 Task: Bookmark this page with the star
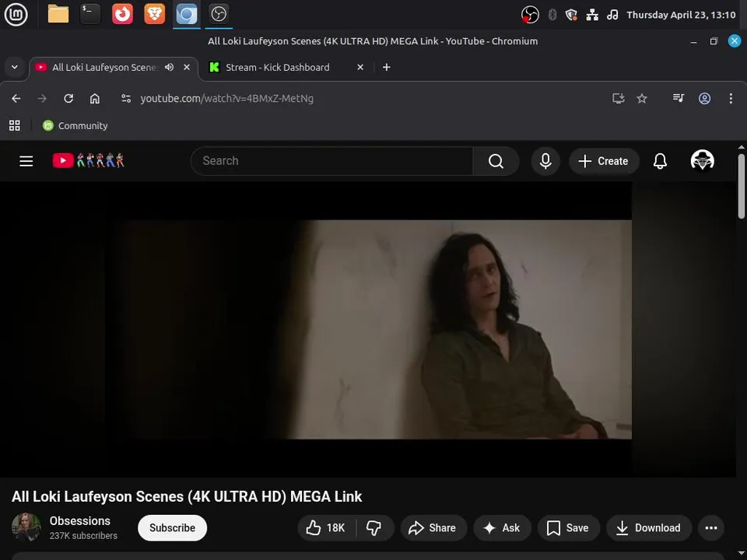point(642,99)
